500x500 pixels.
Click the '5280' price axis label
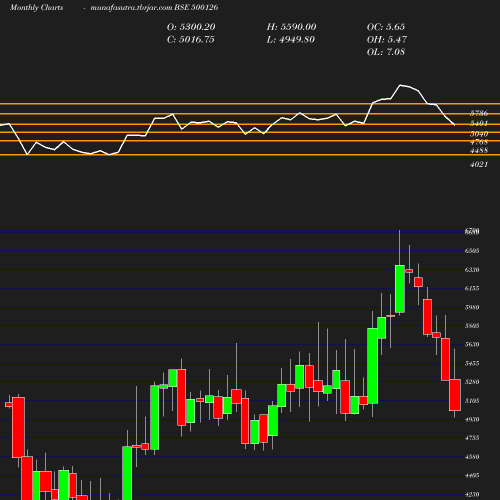pos(472,382)
